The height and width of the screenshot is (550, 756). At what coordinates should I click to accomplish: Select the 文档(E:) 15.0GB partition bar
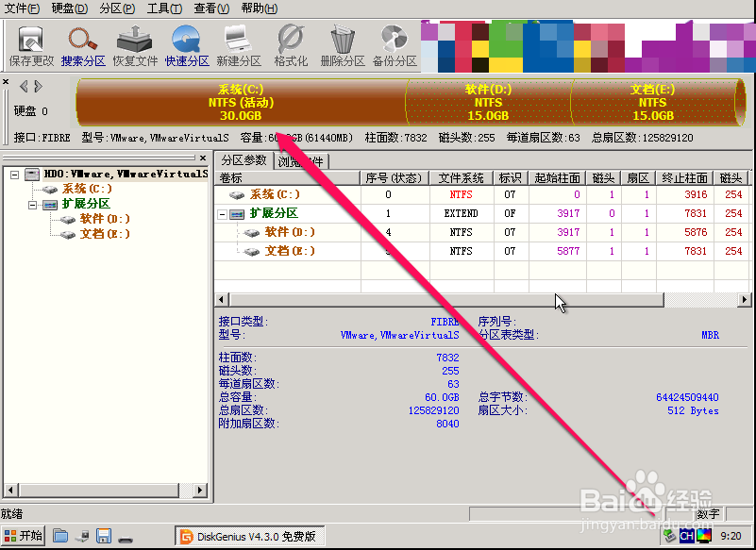tap(653, 102)
